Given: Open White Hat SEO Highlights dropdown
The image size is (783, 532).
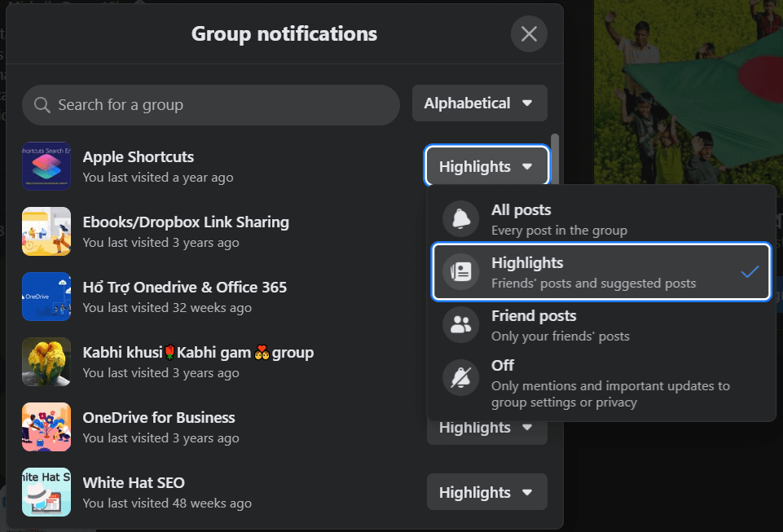Looking at the screenshot, I should pyautogui.click(x=487, y=492).
